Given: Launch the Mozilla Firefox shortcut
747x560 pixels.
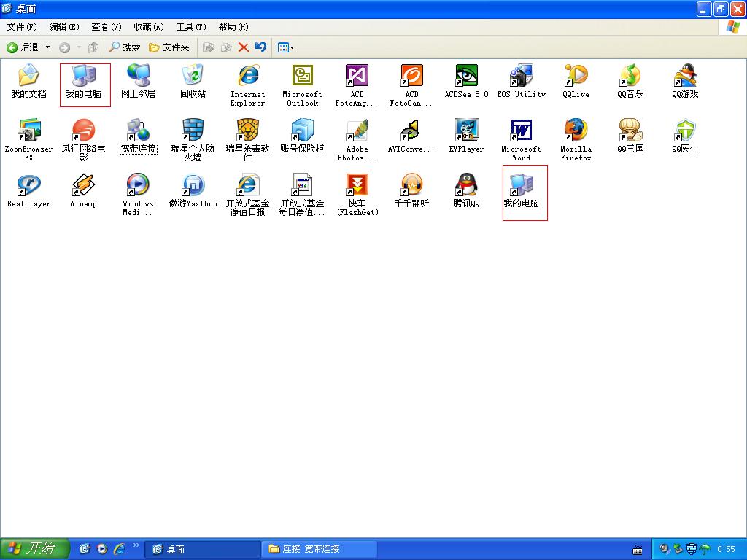Looking at the screenshot, I should (x=576, y=131).
